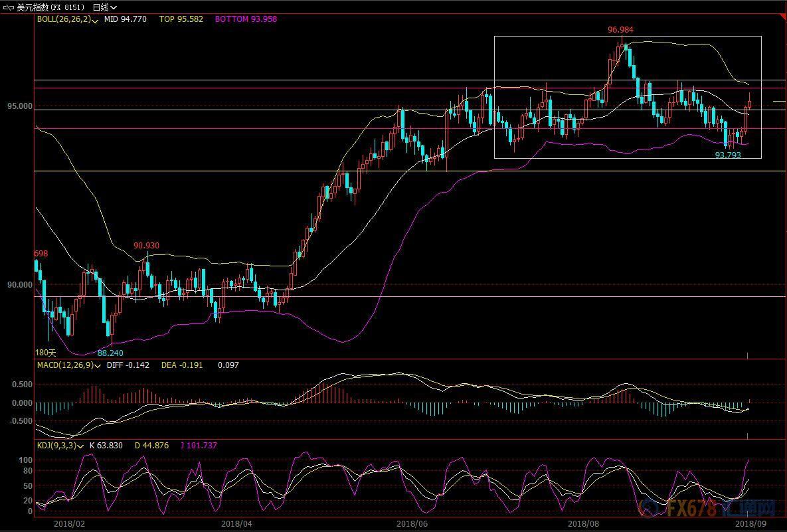Open the 日线 timeframe dropdown
Screen dimensions: 787x532
[104, 7]
